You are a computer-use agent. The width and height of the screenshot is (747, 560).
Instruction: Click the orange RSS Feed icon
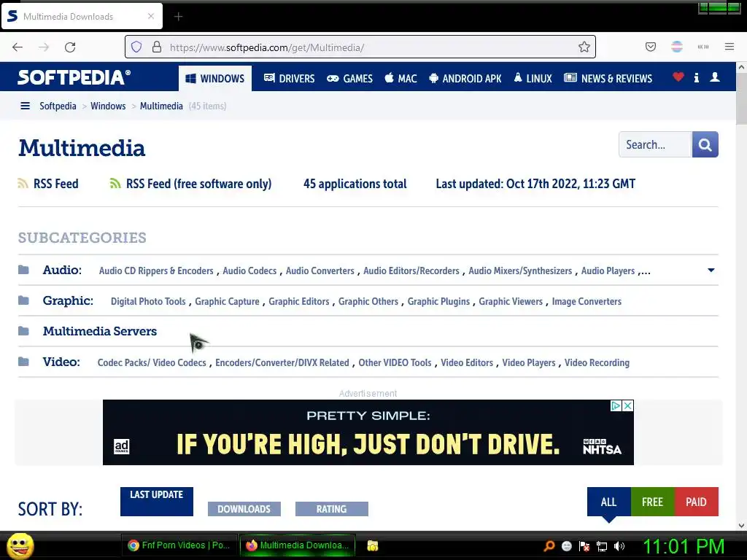click(23, 183)
